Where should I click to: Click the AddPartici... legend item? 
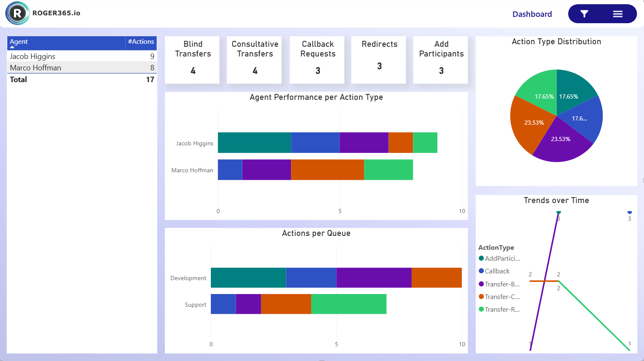(x=499, y=258)
